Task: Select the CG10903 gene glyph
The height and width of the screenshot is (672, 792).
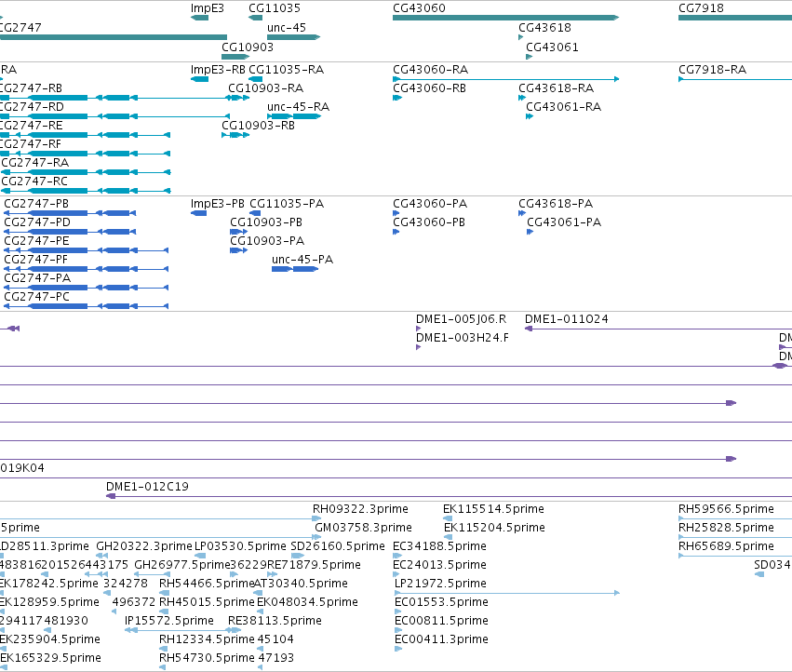Action: [x=235, y=57]
